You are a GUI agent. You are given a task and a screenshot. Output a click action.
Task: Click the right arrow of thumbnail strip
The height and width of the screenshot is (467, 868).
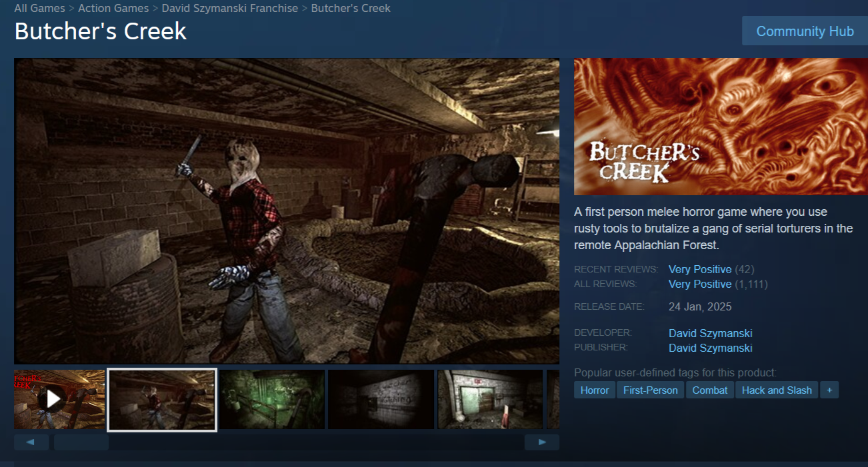[x=542, y=442]
